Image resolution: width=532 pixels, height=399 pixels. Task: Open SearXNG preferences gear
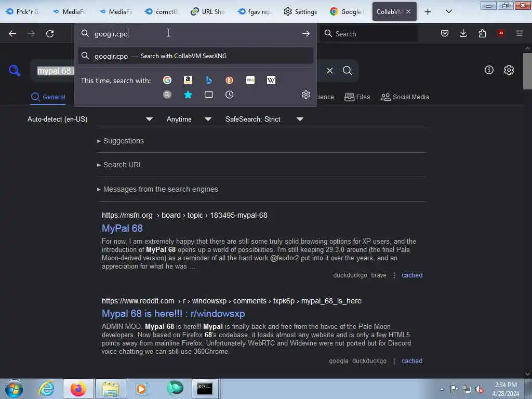(x=509, y=70)
